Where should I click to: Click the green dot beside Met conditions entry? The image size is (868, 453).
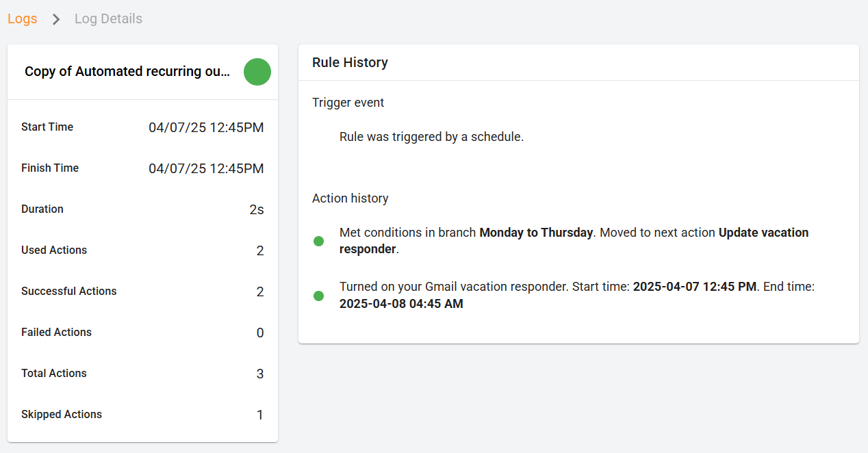click(x=318, y=241)
